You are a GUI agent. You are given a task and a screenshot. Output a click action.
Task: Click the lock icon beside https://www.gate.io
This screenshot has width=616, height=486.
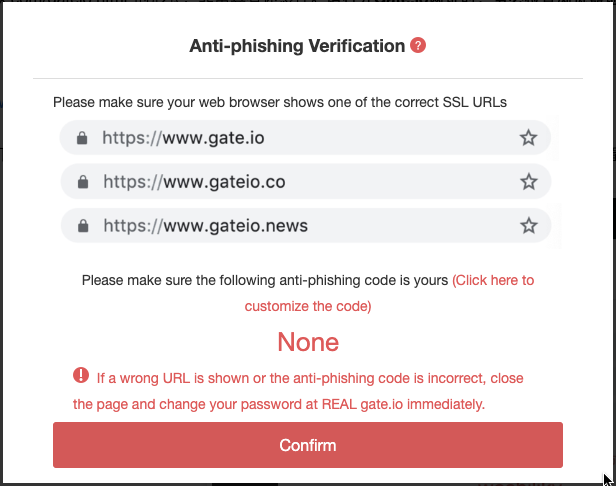click(x=82, y=138)
